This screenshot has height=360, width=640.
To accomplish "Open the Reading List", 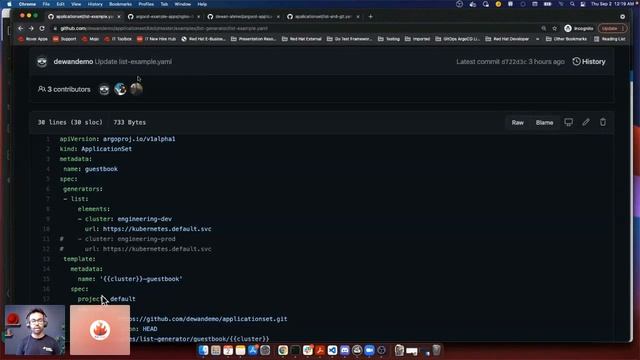I will [609, 39].
